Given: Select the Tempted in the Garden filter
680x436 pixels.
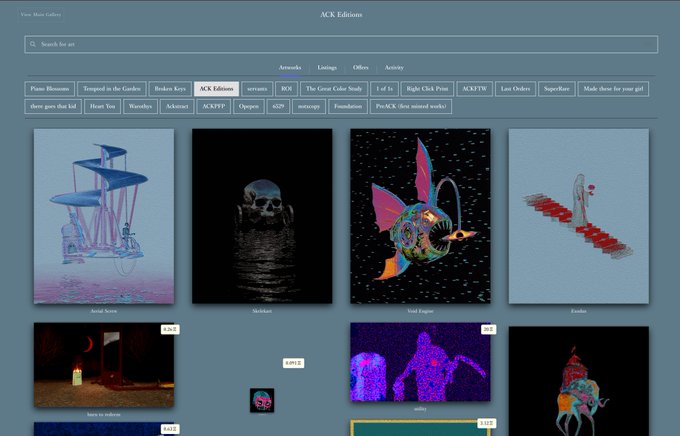Looking at the screenshot, I should (112, 89).
